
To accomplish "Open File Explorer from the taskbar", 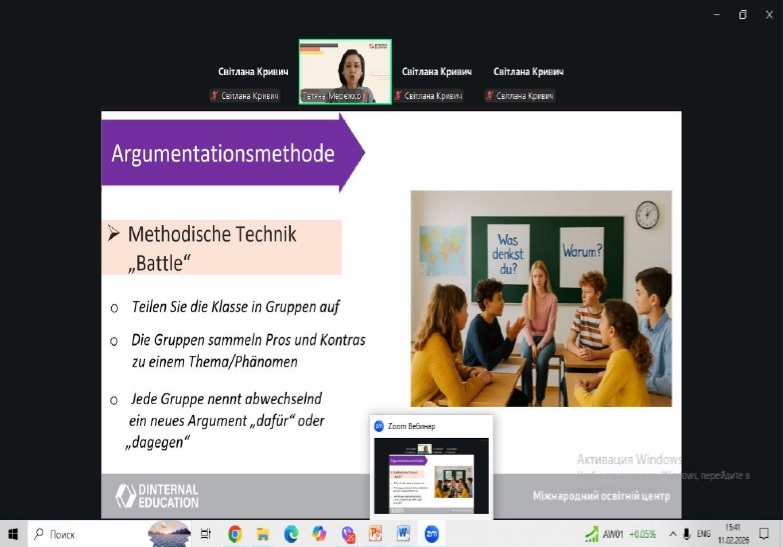I will click(x=263, y=534).
